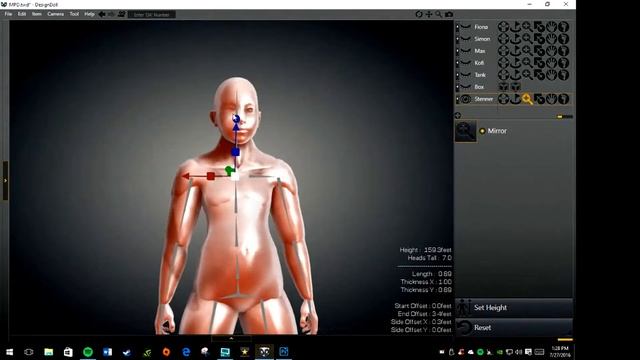Click the round add icon below model list
640x360 pixels.
(x=458, y=116)
